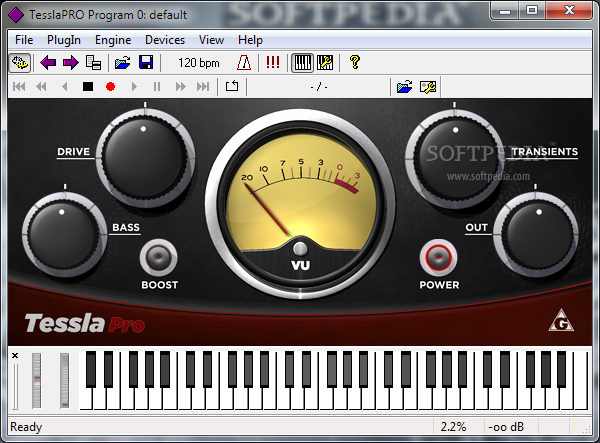Click the -oo dB level status
The height and width of the screenshot is (443, 600).
click(x=506, y=427)
